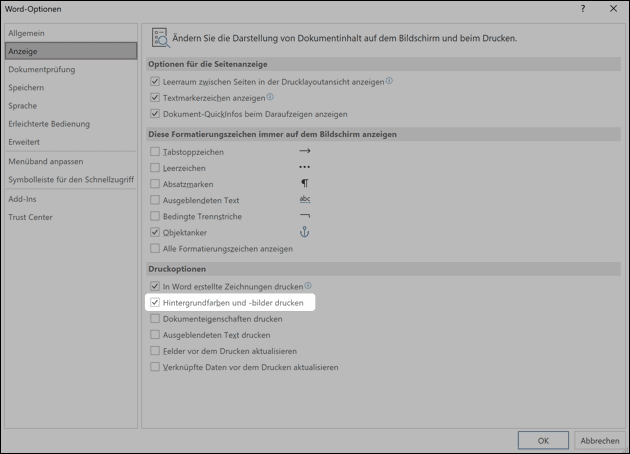Toggle Leerraum zwischen Seiten checkbox
630x454 pixels.
click(155, 82)
